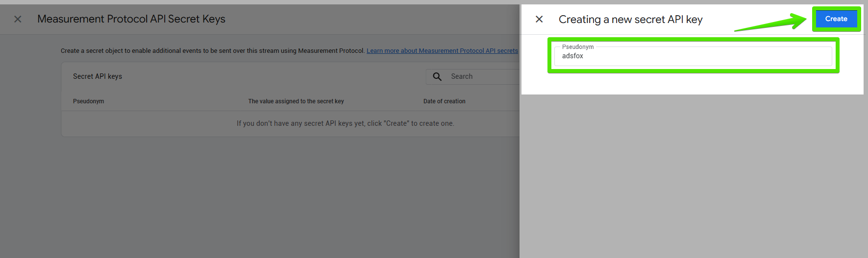Click the blank white space under the Pseudonym field
The height and width of the screenshot is (258, 868).
(x=693, y=84)
